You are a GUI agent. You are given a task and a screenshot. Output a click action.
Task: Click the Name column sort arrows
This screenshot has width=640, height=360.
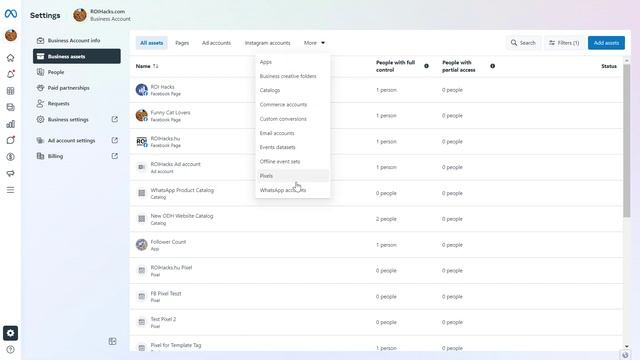point(156,66)
